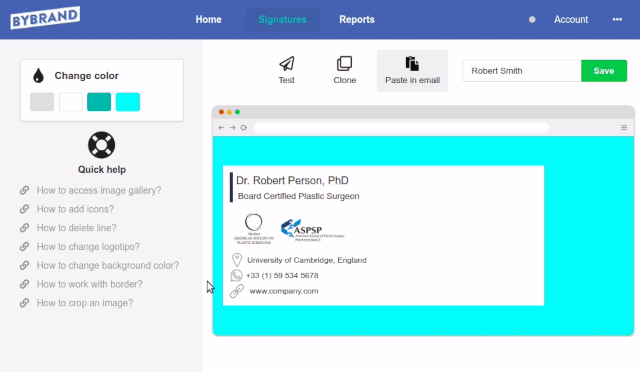
Task: Open the Home menu item
Action: [x=208, y=19]
